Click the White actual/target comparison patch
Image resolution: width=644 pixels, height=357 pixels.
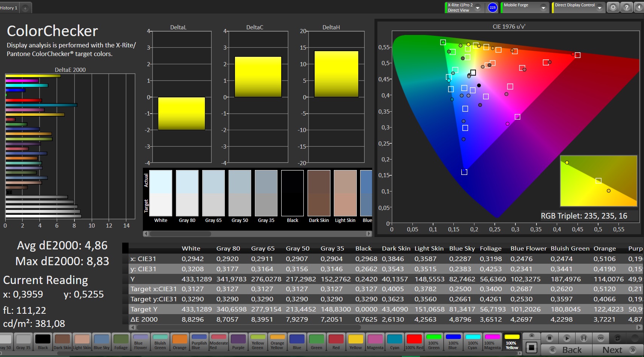click(x=161, y=193)
